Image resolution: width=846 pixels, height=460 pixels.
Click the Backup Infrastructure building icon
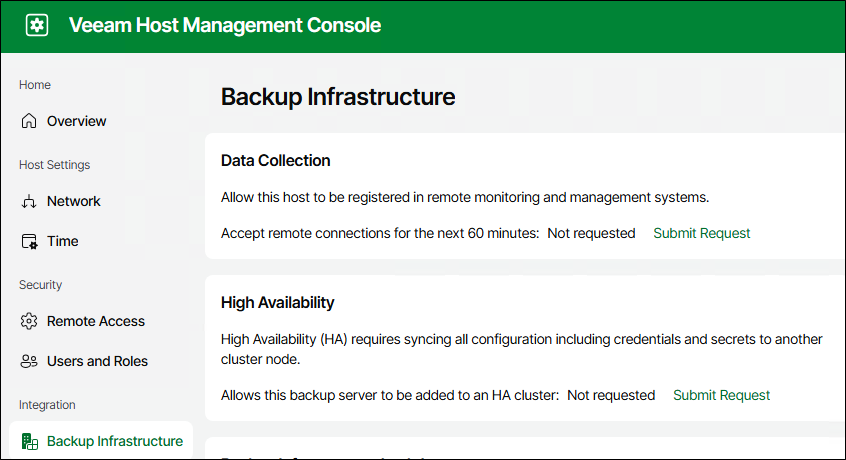(x=29, y=441)
